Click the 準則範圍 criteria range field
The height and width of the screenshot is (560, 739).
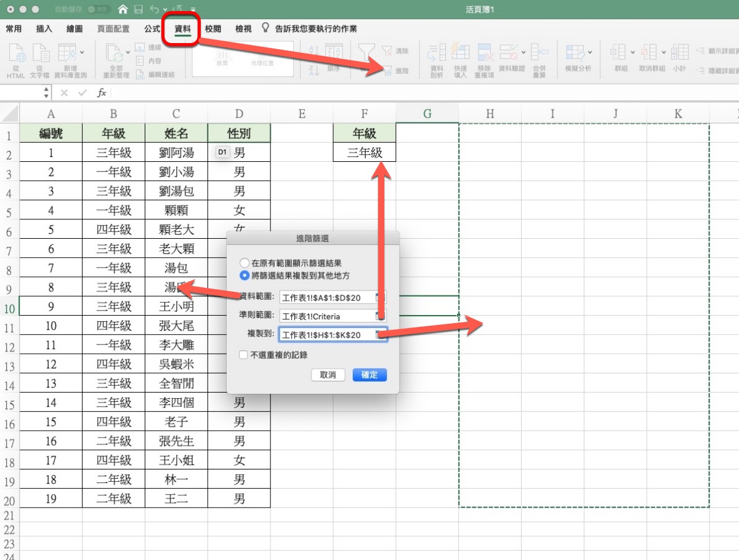333,316
